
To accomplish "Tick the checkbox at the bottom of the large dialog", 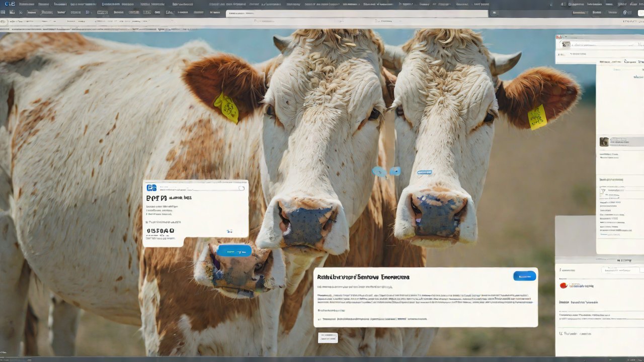I will (x=319, y=319).
